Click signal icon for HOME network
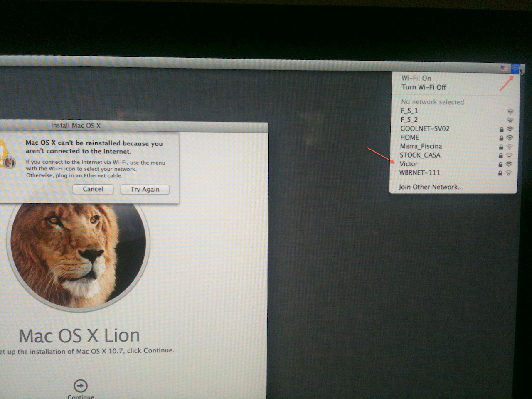 [x=510, y=138]
